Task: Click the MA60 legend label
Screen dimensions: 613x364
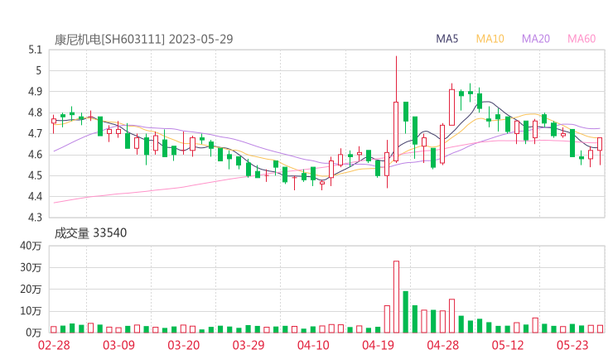Action: pos(582,39)
